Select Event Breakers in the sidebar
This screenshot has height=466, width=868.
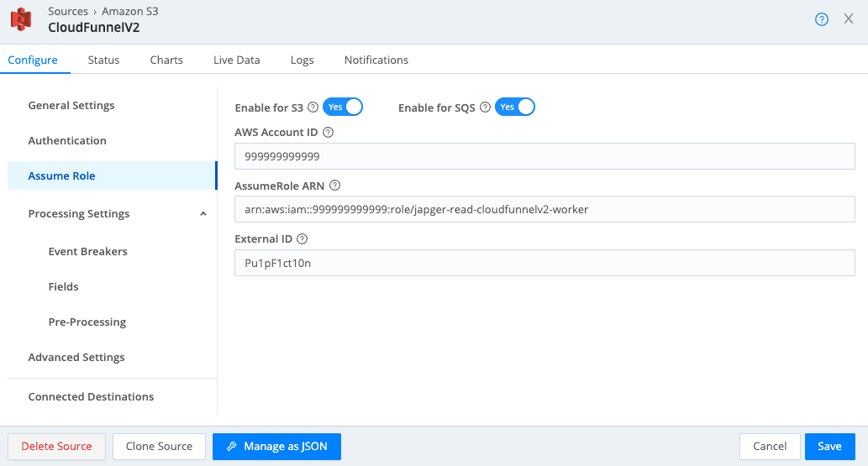(x=87, y=252)
